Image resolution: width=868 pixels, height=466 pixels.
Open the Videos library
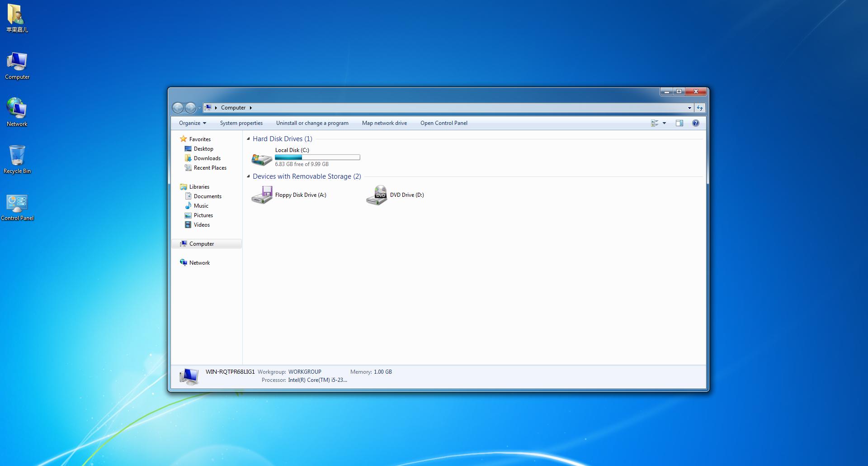(198, 225)
